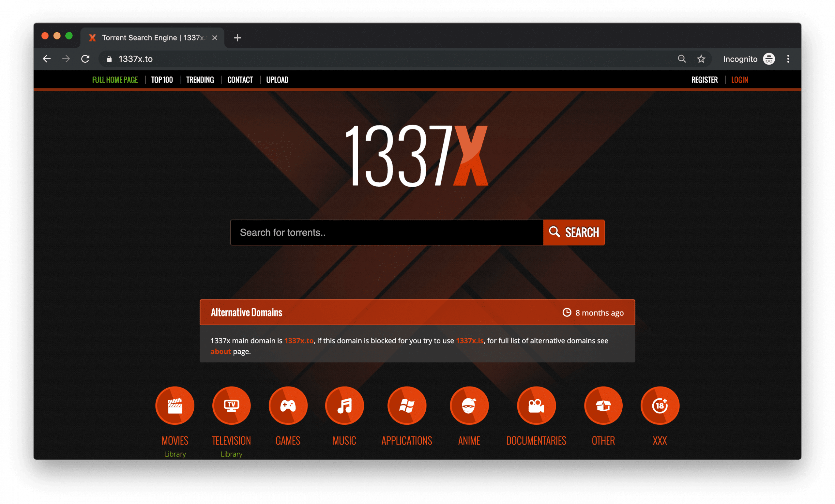Open the Television category icon
835x504 pixels.
[232, 405]
